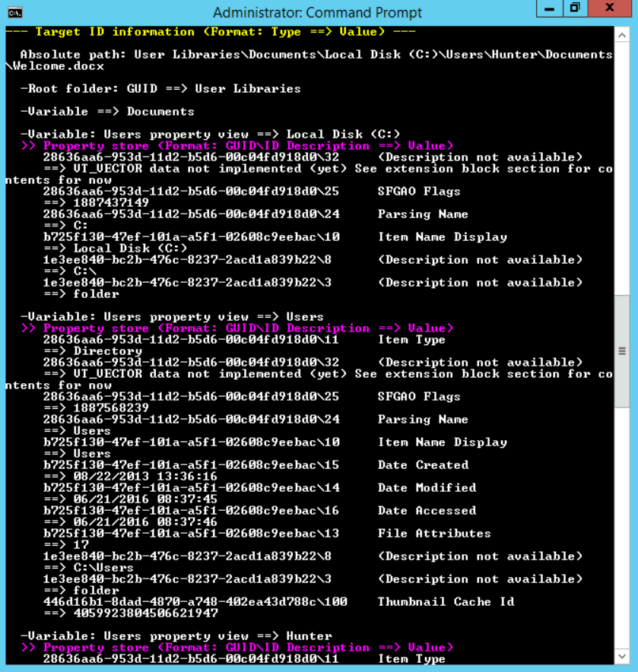638x672 pixels.
Task: Click the 'Variable ==> Documents' line
Action: click(107, 112)
